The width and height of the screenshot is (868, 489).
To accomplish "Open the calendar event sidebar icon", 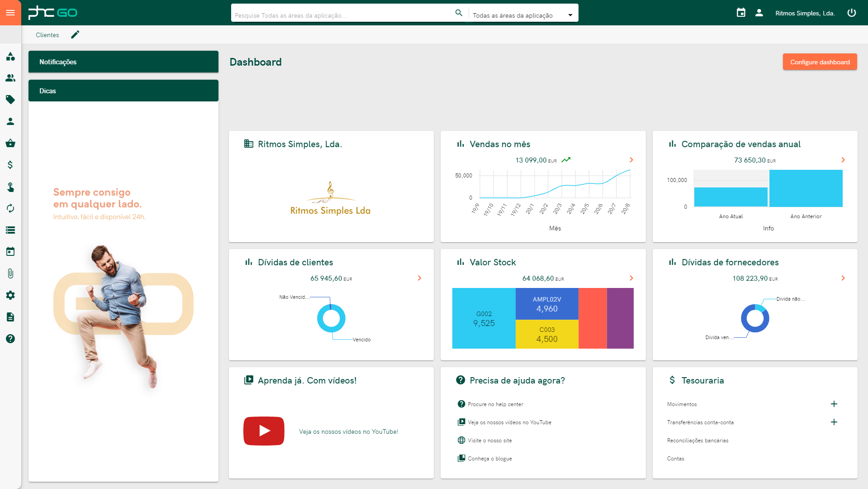I will [10, 252].
